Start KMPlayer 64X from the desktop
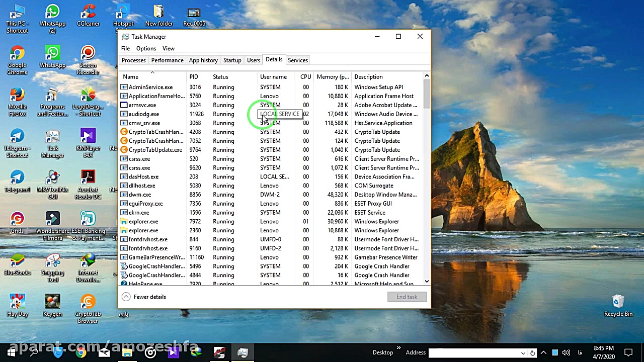Screen dimensions: 644x362 coord(88,136)
